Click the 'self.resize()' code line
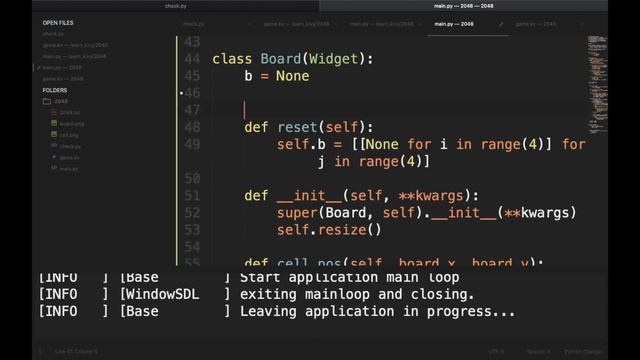The image size is (640, 360). click(329, 230)
